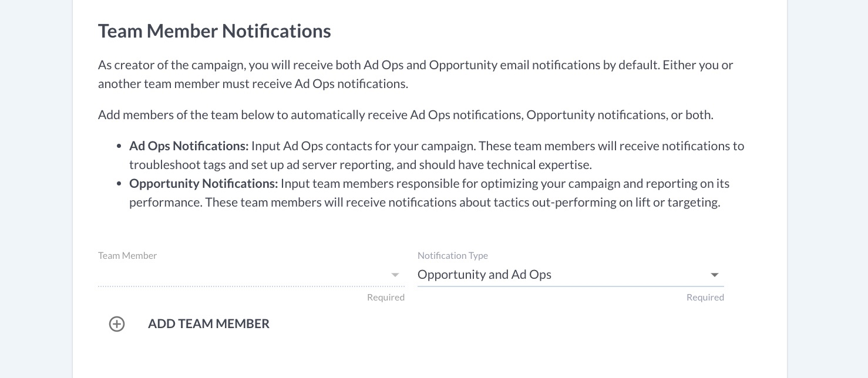
Task: Click the "Team Member Notifications" heading
Action: (214, 31)
